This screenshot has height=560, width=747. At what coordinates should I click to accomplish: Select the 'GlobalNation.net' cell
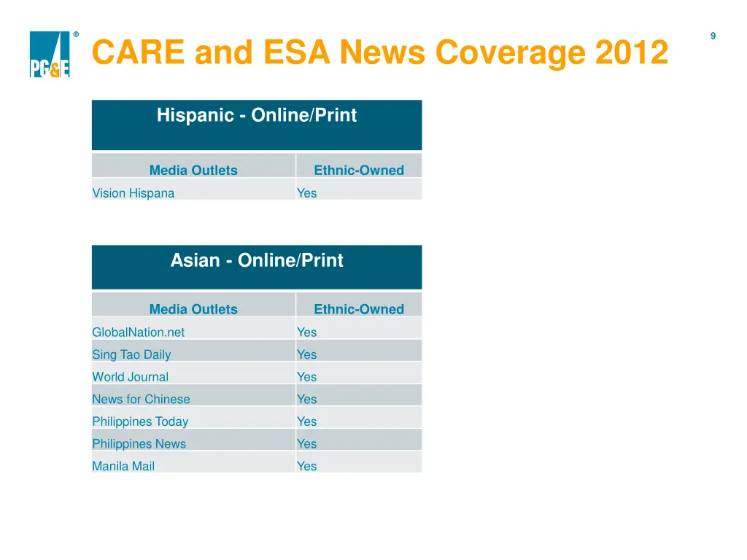[193, 328]
